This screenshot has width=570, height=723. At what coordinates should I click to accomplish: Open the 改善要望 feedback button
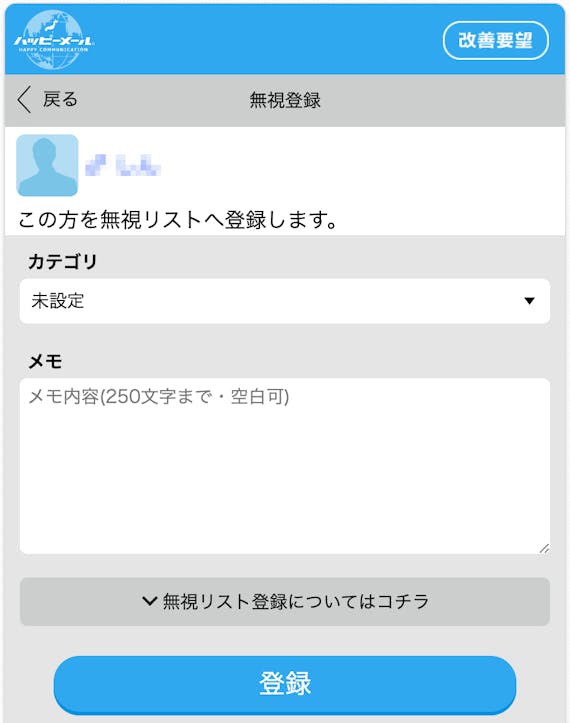(496, 41)
